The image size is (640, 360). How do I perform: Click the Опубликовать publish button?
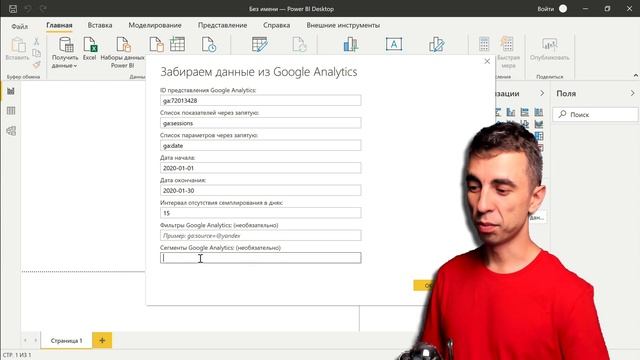coord(549,49)
